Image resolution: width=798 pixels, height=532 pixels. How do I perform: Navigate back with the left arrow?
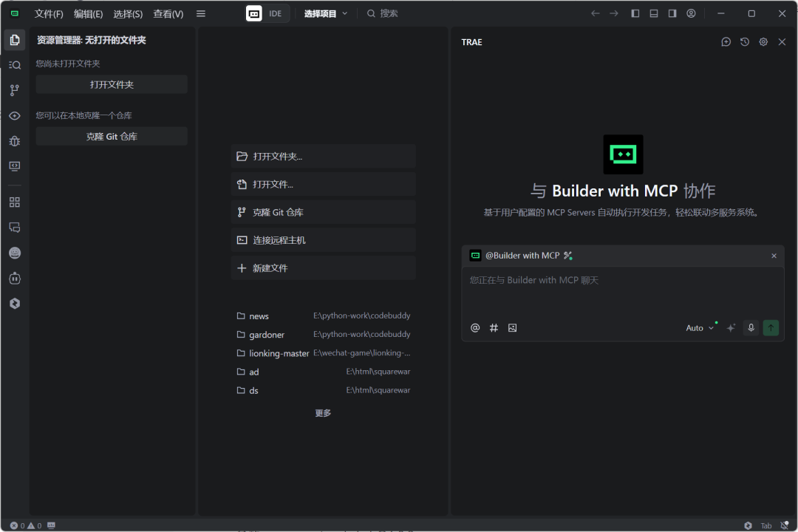click(595, 14)
